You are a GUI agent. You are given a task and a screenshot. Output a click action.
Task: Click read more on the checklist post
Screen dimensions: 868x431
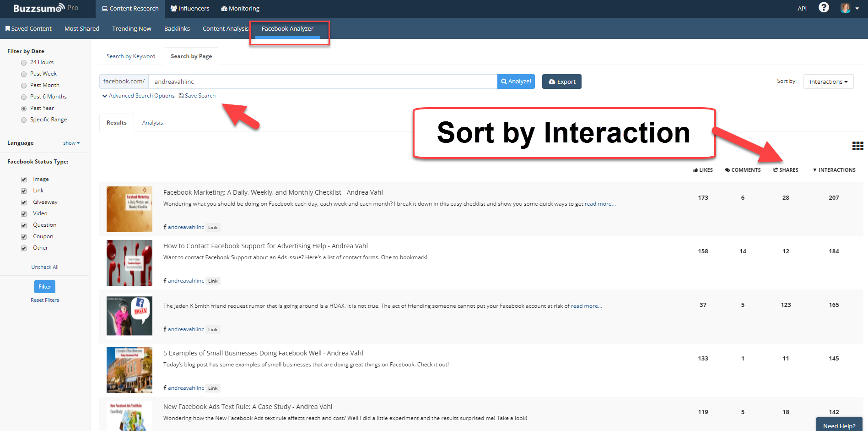600,204
